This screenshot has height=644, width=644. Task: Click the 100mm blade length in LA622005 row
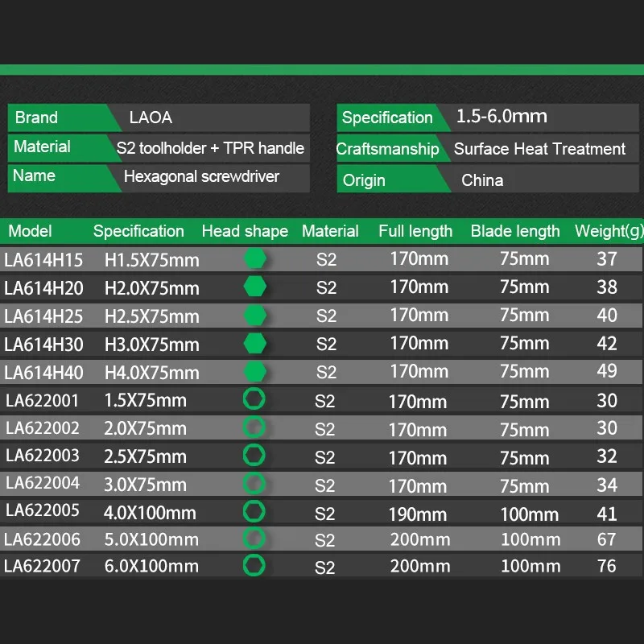coord(530,514)
